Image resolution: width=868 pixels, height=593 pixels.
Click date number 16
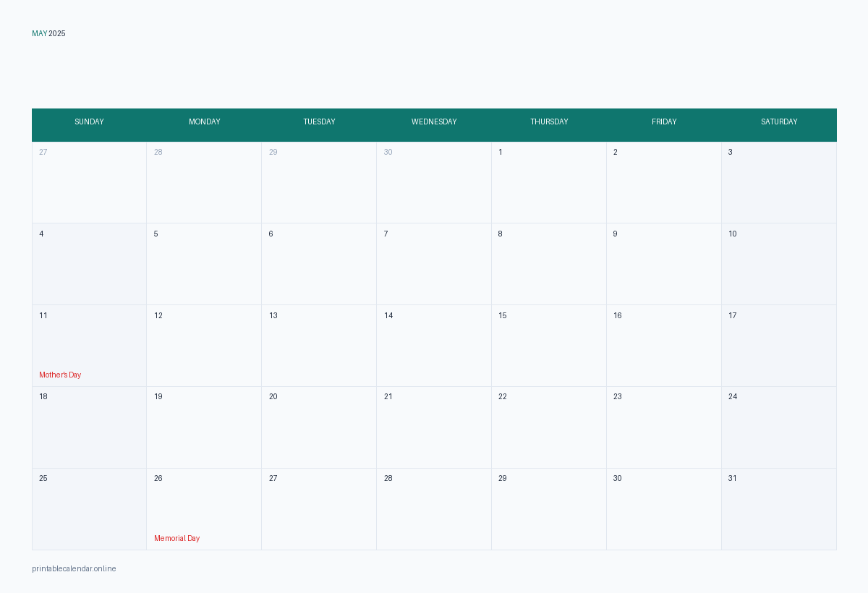click(618, 316)
